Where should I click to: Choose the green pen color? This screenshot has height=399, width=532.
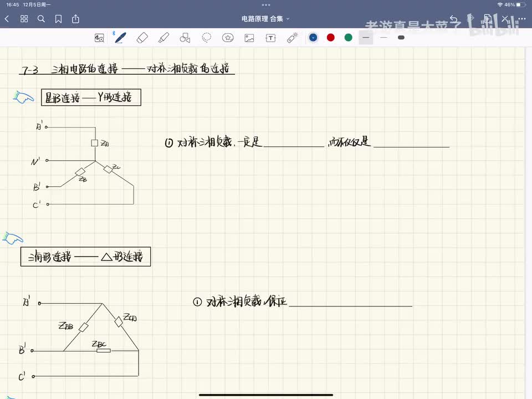pos(349,38)
